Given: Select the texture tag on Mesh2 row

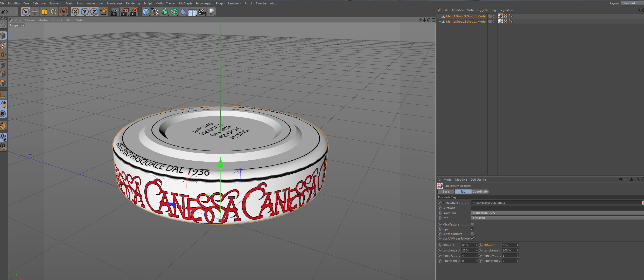Looking at the screenshot, I should (500, 16).
